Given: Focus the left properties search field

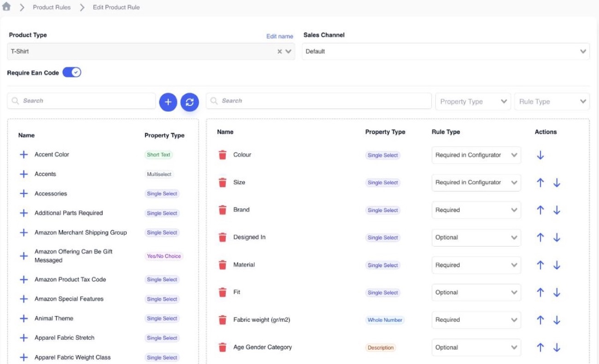Looking at the screenshot, I should click(82, 101).
